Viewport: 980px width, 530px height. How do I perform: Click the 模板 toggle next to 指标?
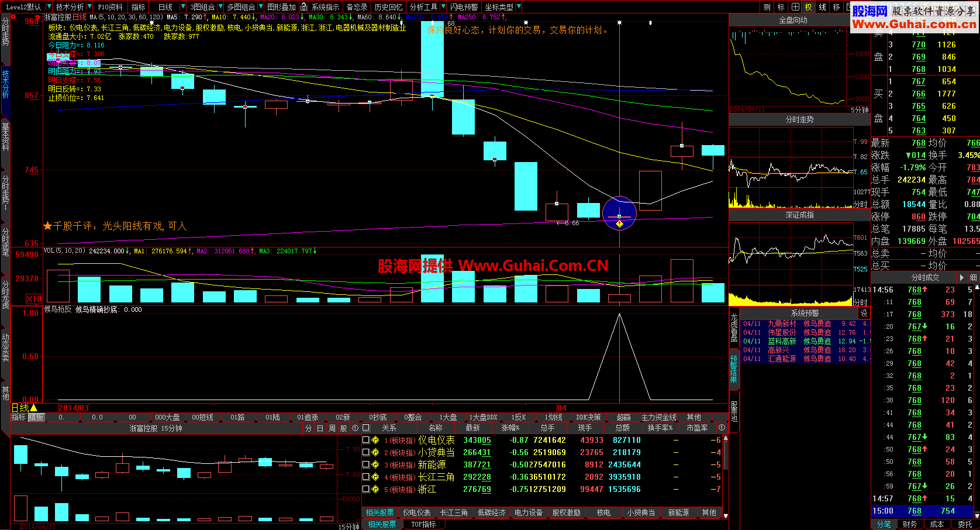(36, 417)
